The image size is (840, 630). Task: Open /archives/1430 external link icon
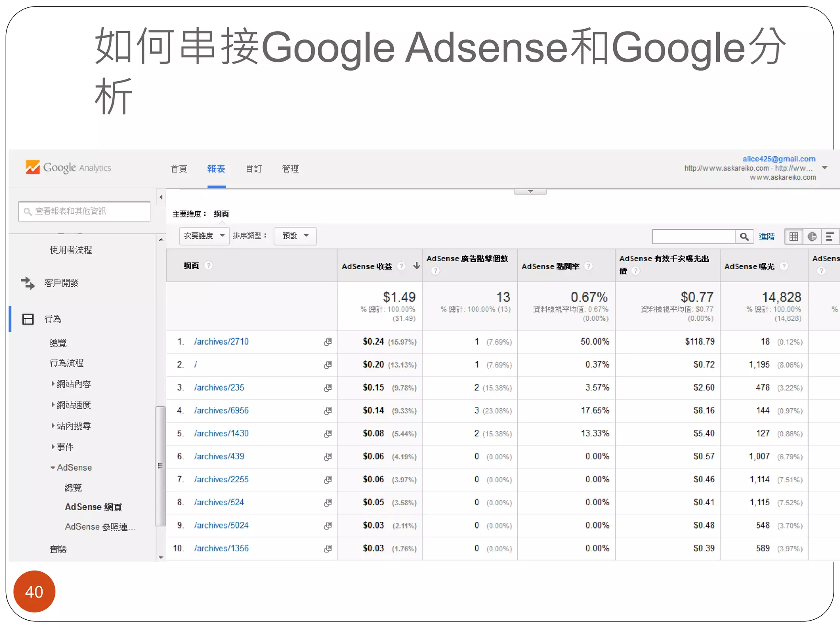[x=328, y=434]
